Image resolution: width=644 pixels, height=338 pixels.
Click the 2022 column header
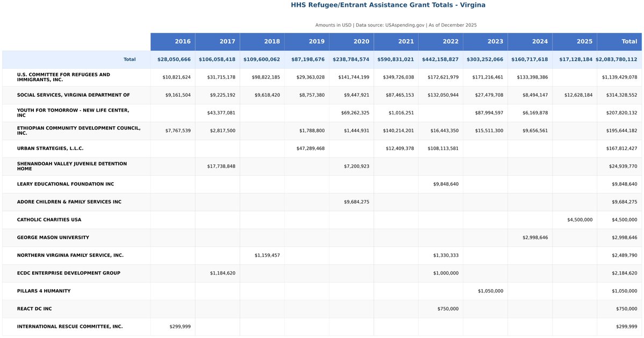(x=440, y=41)
